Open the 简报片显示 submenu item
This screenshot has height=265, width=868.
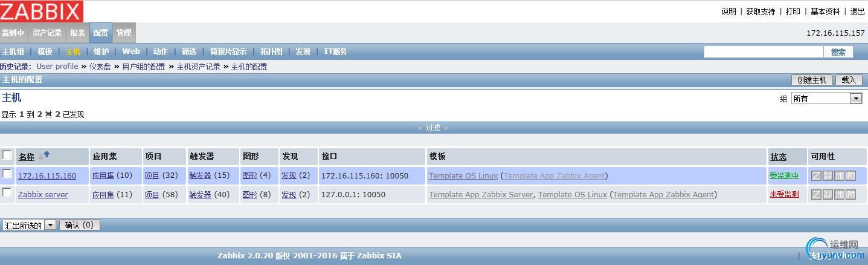coord(228,51)
